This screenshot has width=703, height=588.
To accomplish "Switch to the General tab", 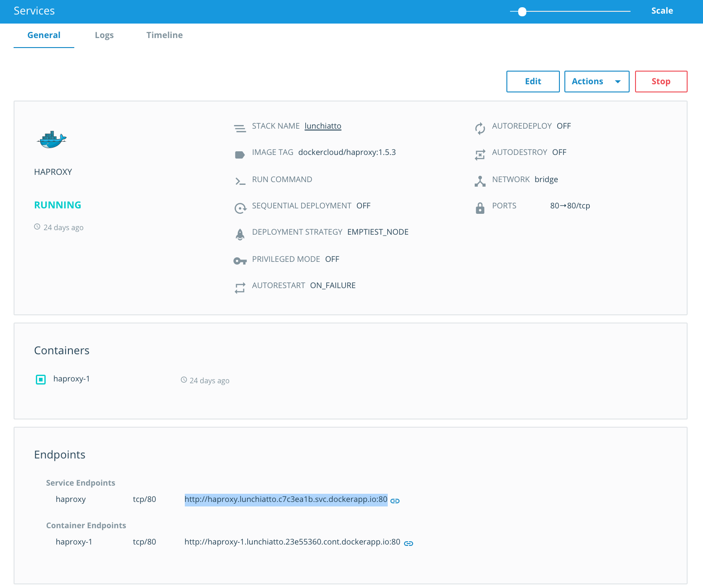I will click(x=44, y=35).
